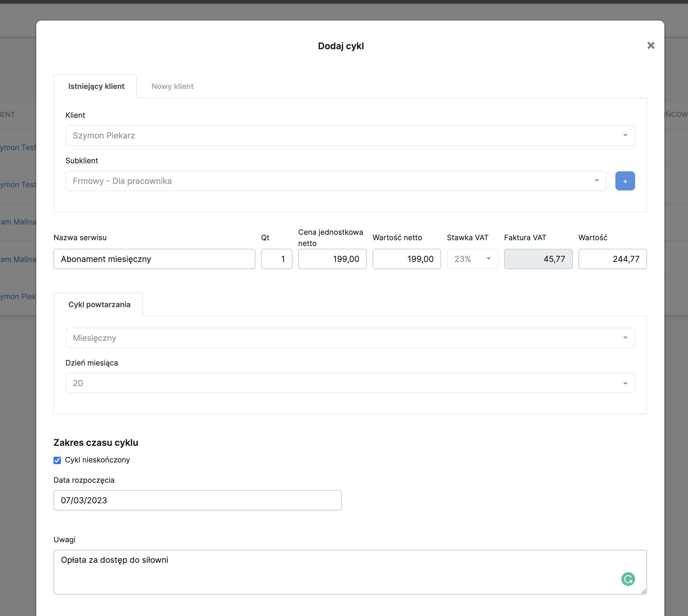Select the Cykl powtarzania tab
Screen dimensions: 688x616
point(99,305)
